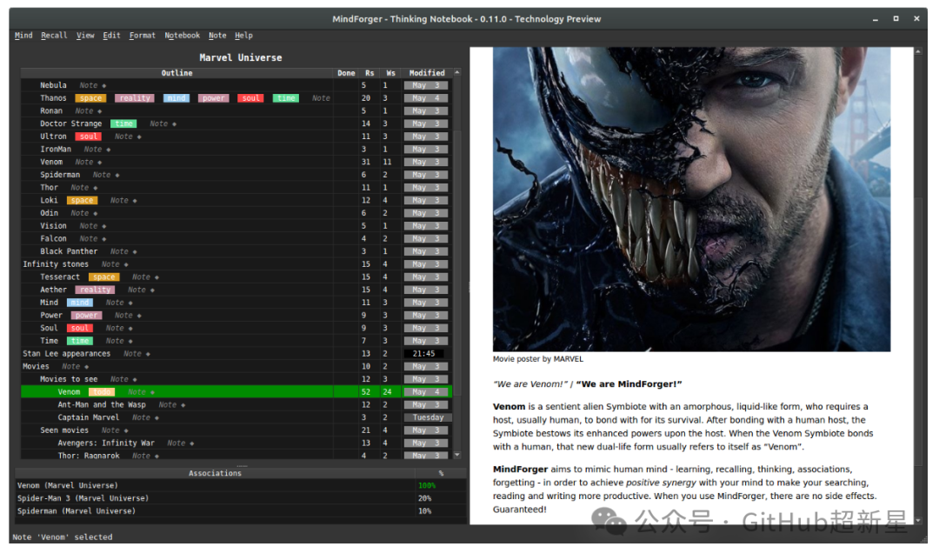Select the Infinity stones note row
Viewport: 939px width, 560px height.
point(236,264)
